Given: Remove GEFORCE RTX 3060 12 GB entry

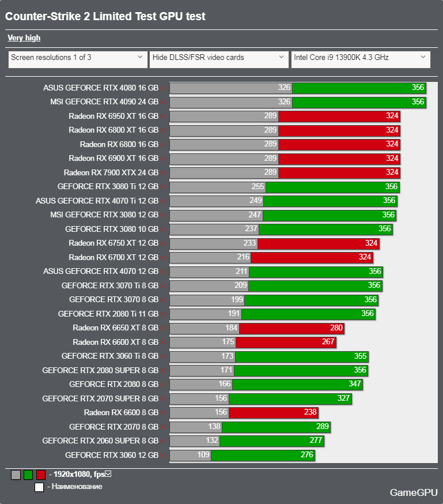Looking at the screenshot, I should tap(163, 456).
